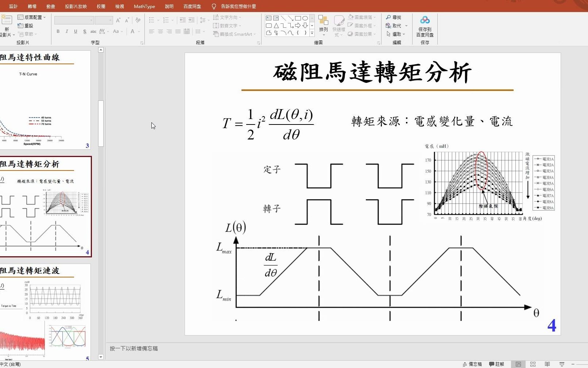Switch to slide sorter view icon

[x=533, y=364]
